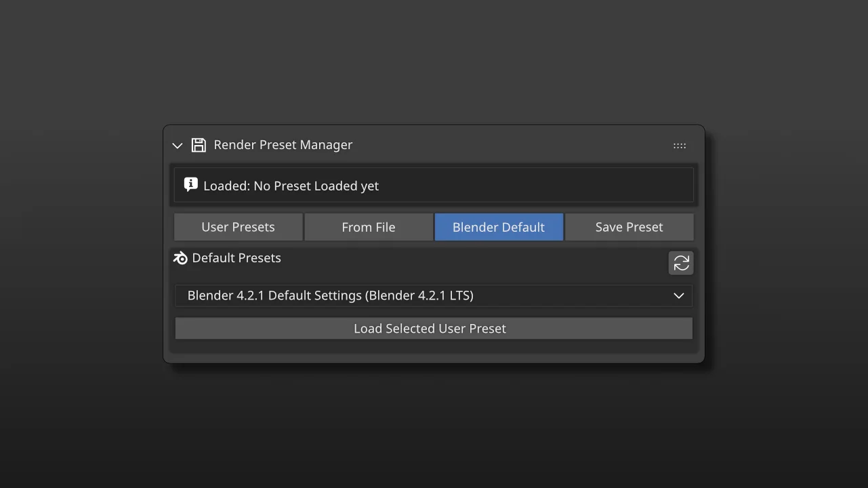Open the From File tab
Viewport: 868px width, 488px height.
tap(368, 226)
